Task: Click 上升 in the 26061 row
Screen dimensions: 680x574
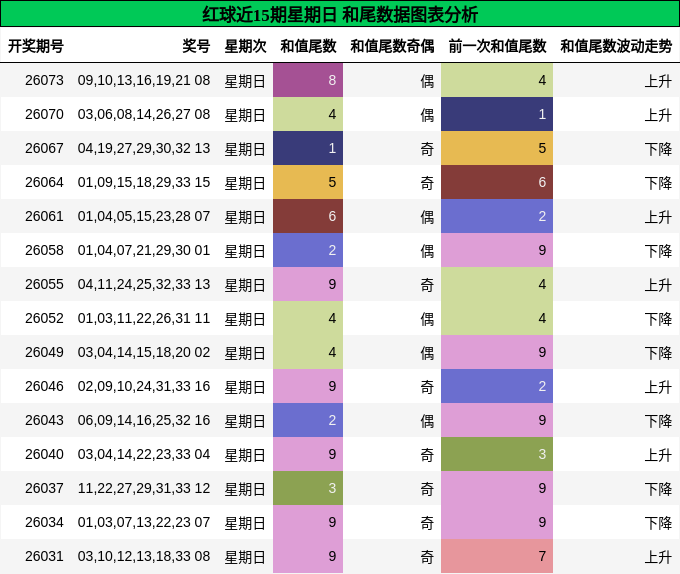Action: coord(658,217)
